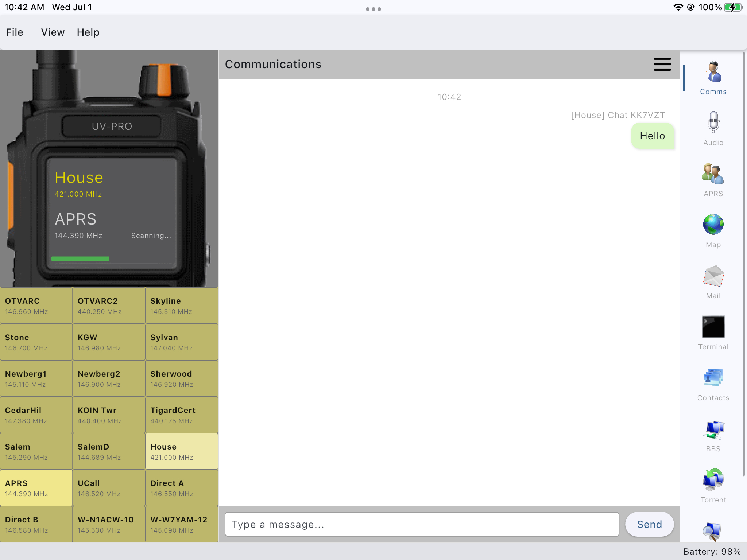
Task: Select the Salem 145.290 MHz channel
Action: tap(36, 451)
